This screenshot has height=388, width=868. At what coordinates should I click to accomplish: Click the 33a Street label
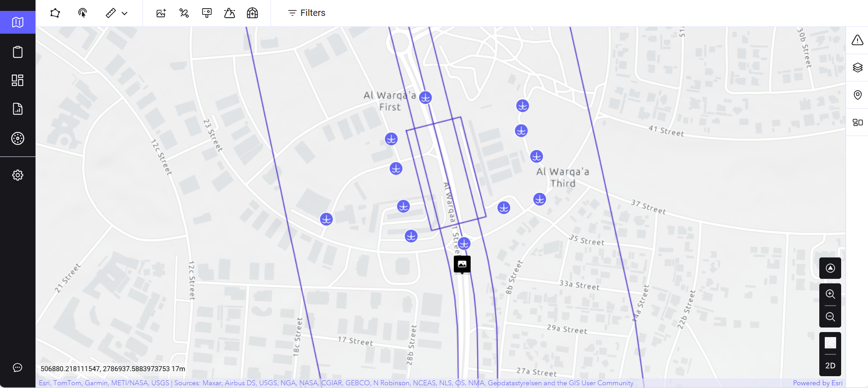click(579, 285)
